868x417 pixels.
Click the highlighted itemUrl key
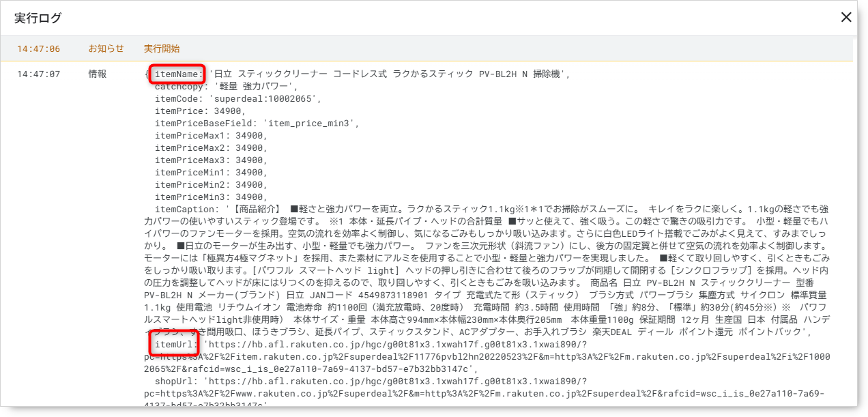175,345
